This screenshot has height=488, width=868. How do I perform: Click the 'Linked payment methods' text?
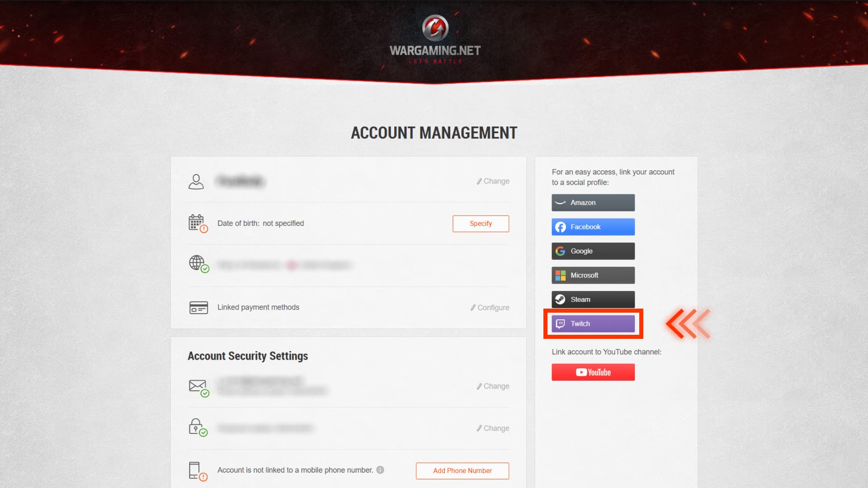[258, 307]
